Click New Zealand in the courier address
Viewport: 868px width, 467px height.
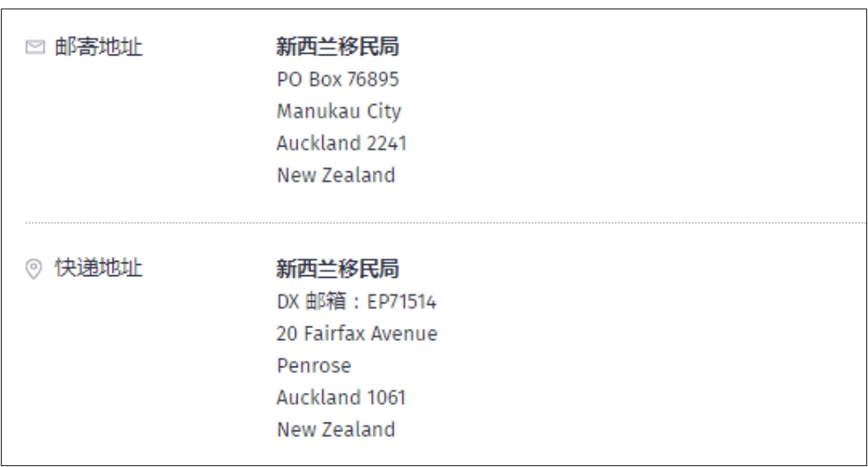tap(336, 430)
